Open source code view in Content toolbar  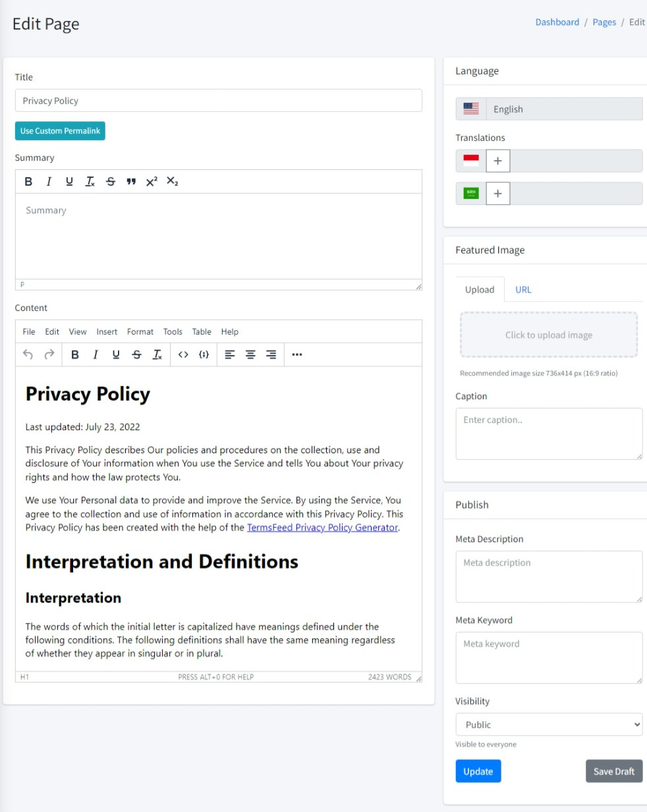click(183, 355)
